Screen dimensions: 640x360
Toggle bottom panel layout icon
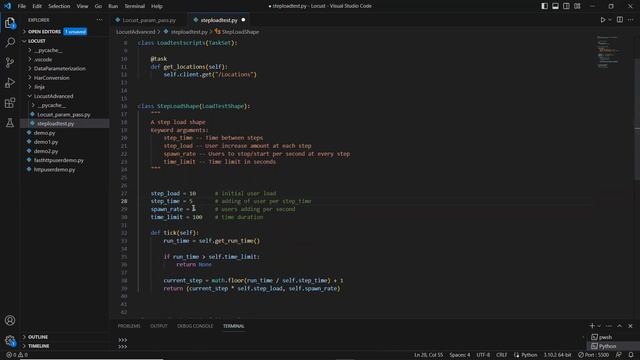556,6
